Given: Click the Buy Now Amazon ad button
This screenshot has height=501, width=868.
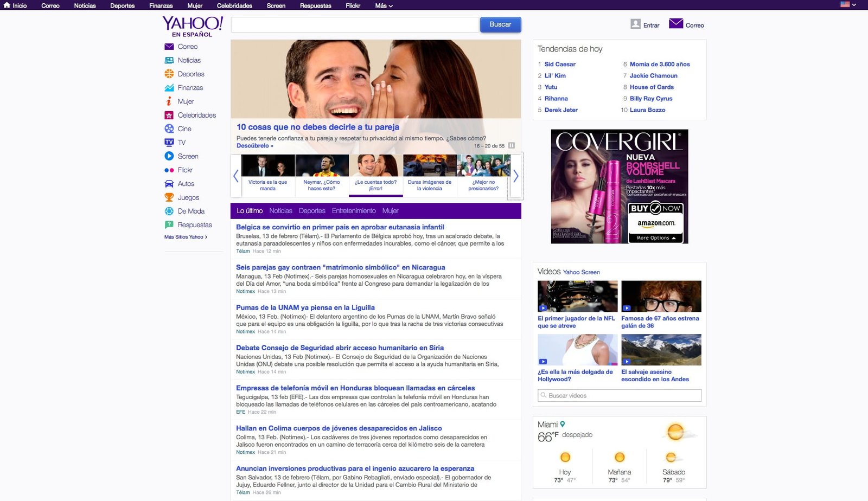Looking at the screenshot, I should (x=656, y=217).
